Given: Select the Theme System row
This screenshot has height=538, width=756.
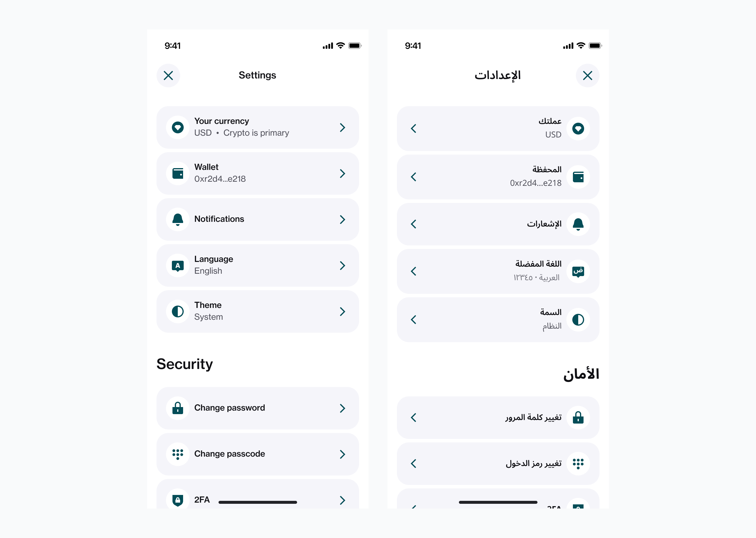Looking at the screenshot, I should [258, 312].
